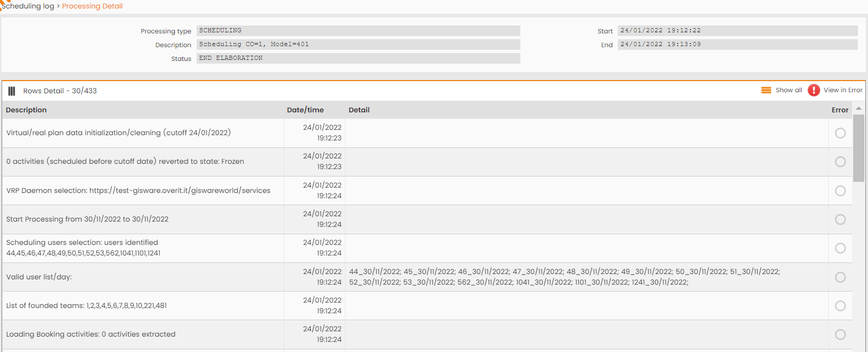The height and width of the screenshot is (352, 868).
Task: Click the orange Show all list icon
Action: tap(766, 90)
